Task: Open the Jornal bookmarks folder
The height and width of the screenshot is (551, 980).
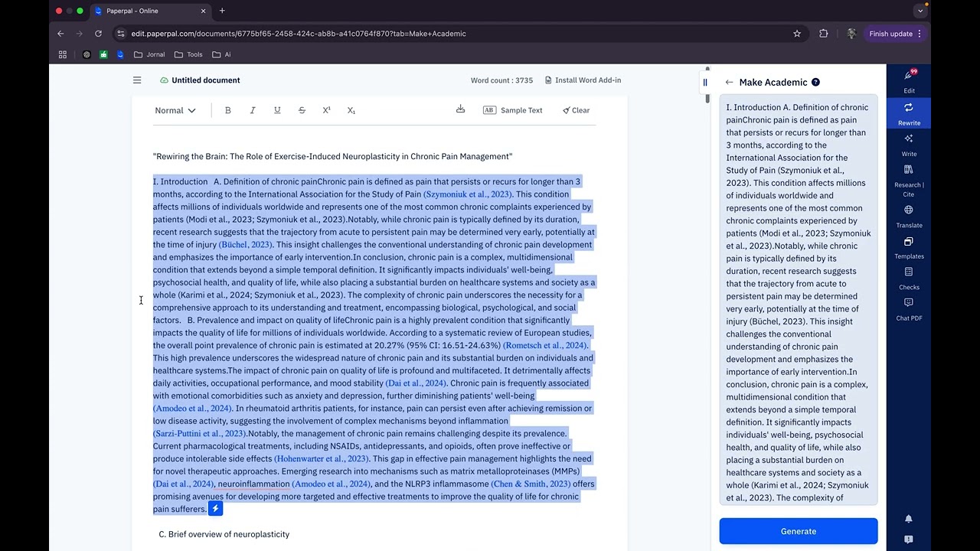Action: (x=149, y=54)
